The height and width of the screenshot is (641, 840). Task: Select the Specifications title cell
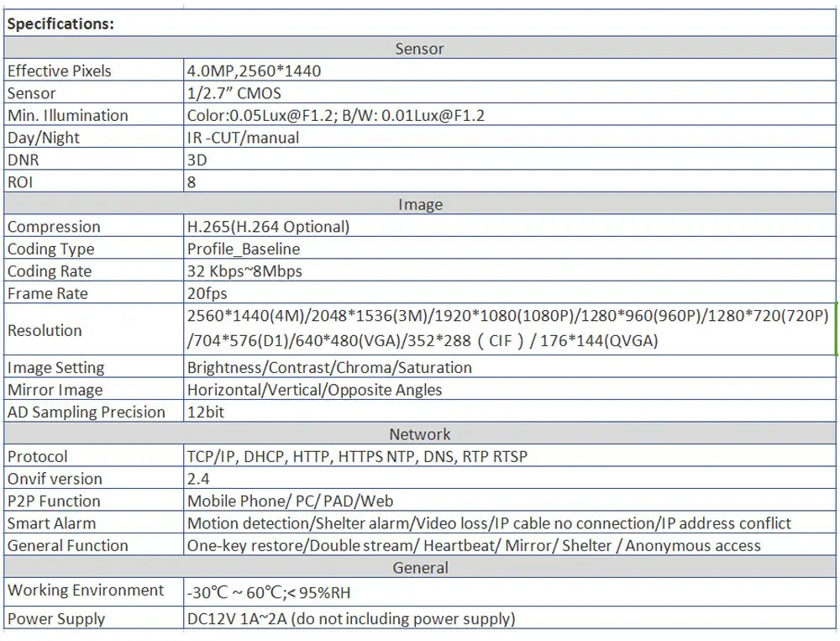point(419,23)
